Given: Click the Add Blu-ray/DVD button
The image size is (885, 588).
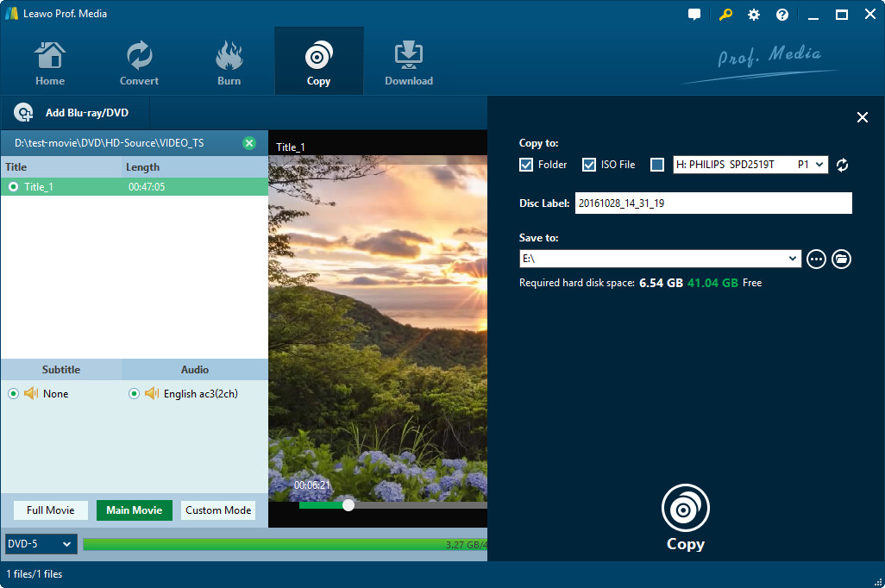Looking at the screenshot, I should tap(72, 113).
